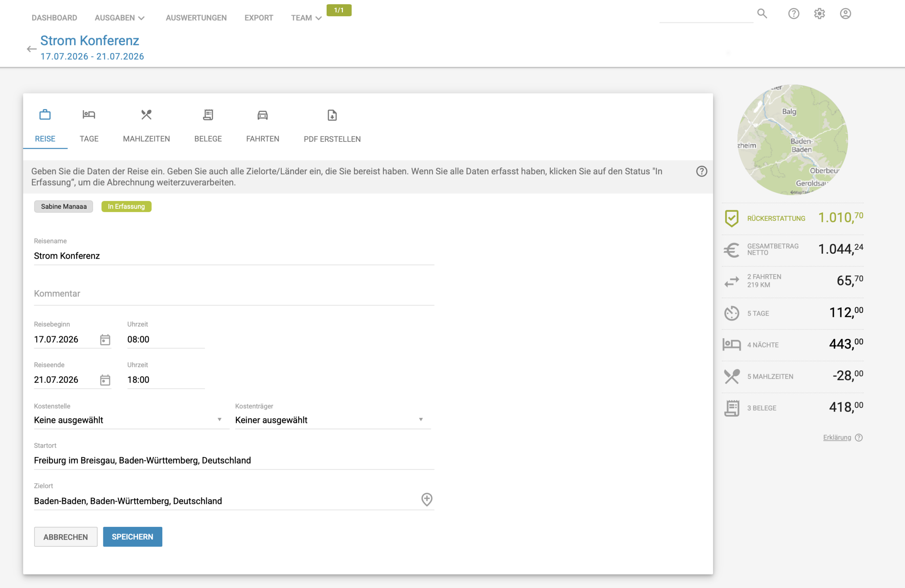
Task: Open the user account icon
Action: pyautogui.click(x=845, y=14)
